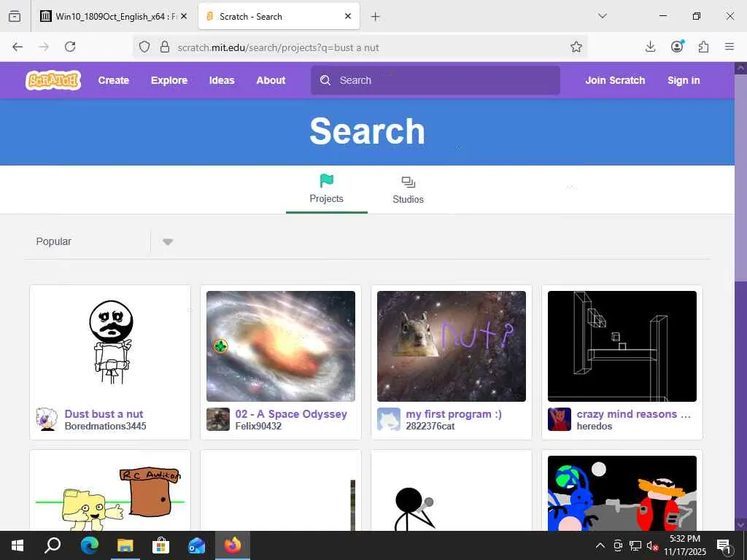This screenshot has height=560, width=747.
Task: Bookmark this page with the star icon
Action: tap(576, 47)
